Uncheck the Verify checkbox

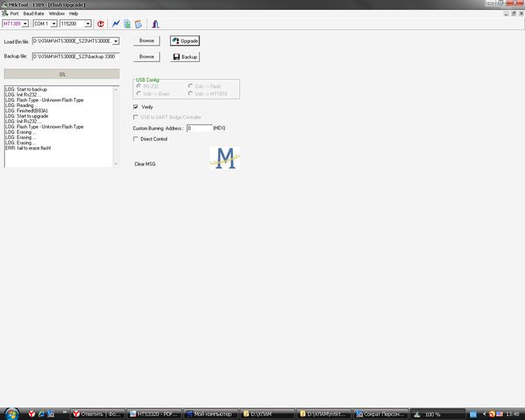tap(136, 107)
